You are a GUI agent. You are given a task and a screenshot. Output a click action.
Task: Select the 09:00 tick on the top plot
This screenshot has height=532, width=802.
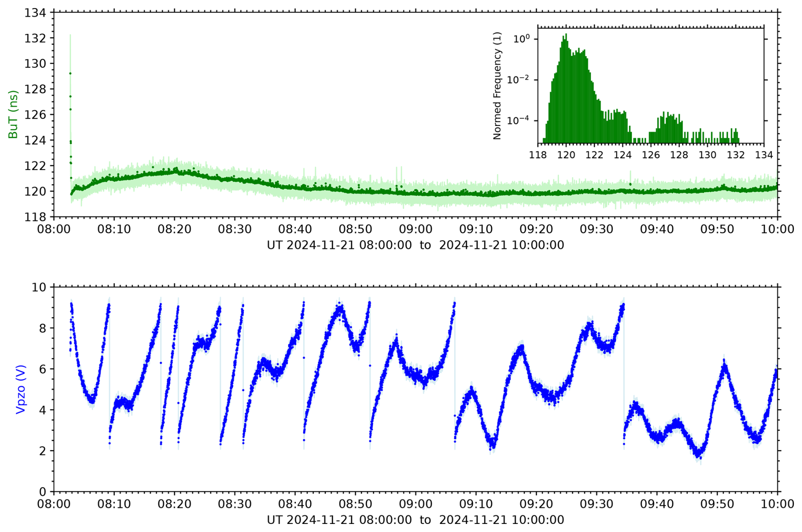coord(415,229)
